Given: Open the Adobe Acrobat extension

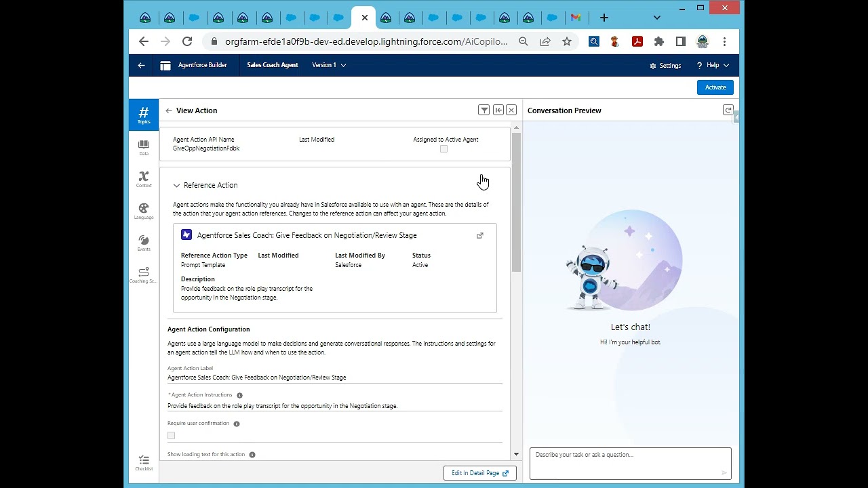Looking at the screenshot, I should (x=637, y=41).
